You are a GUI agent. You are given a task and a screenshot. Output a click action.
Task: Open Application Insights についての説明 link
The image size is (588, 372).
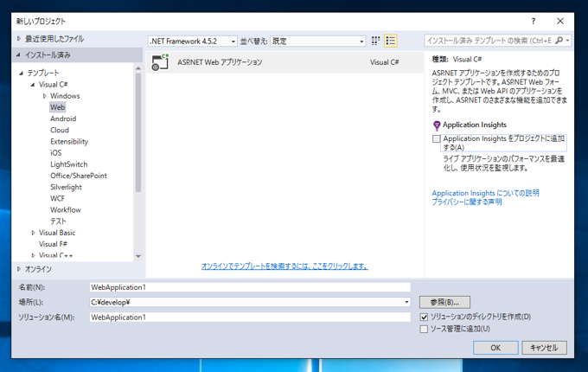tap(485, 193)
